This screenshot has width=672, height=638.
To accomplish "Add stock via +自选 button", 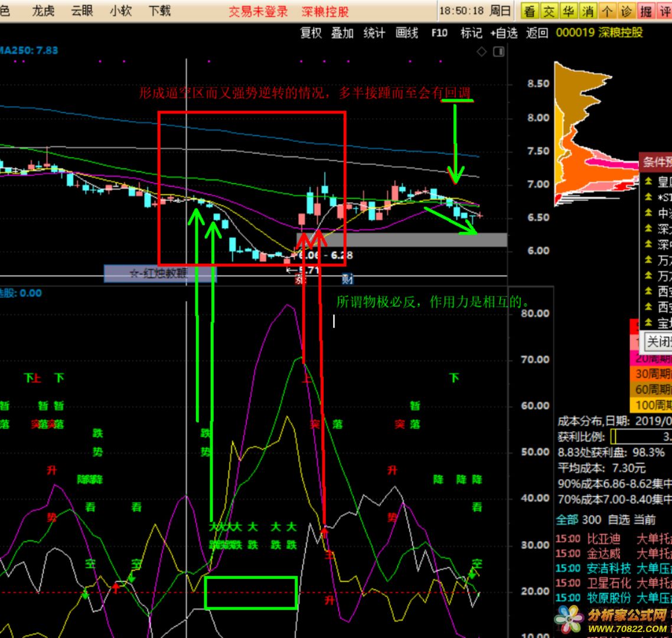I will coord(504,33).
